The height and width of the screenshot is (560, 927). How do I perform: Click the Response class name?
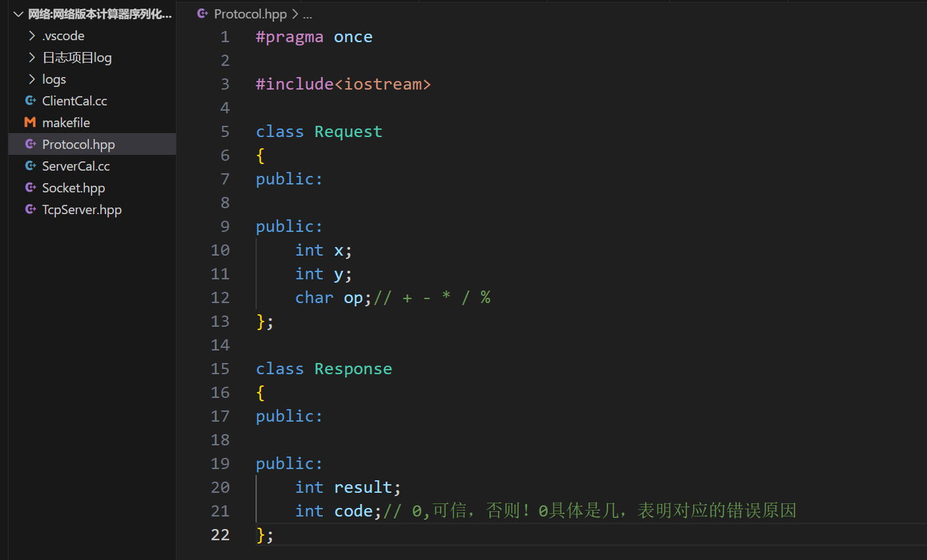click(353, 369)
